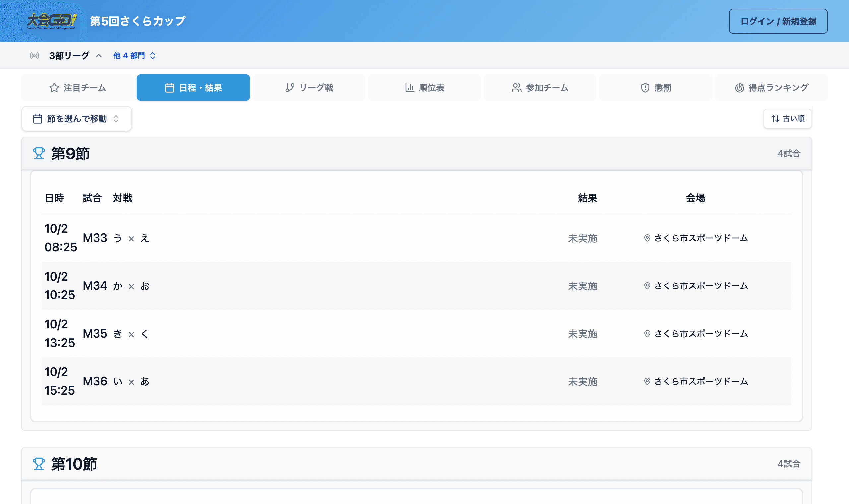849x504 pixels.
Task: Click the star icon on 注目チーム
Action: pos(54,88)
